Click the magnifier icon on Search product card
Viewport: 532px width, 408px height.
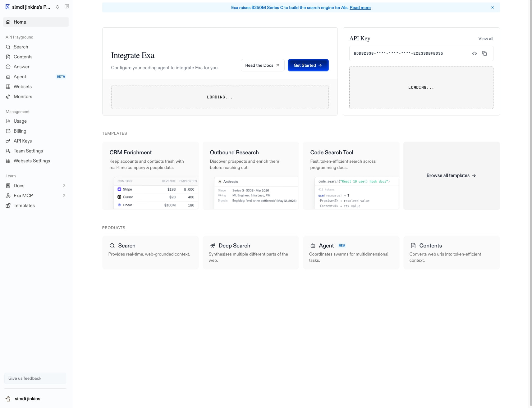pyautogui.click(x=112, y=246)
